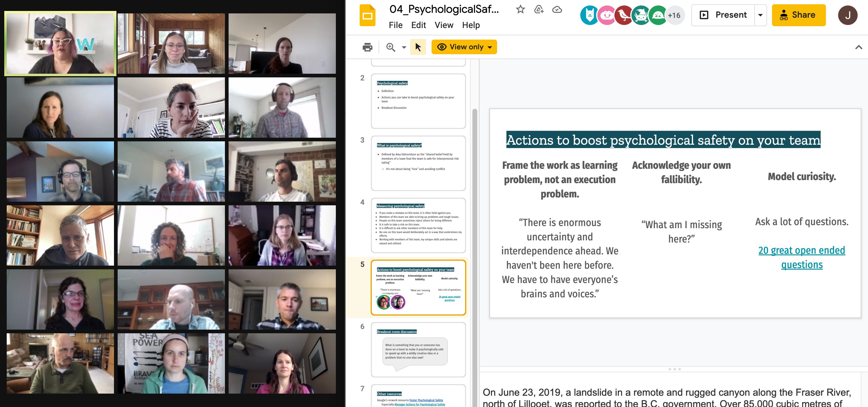This screenshot has height=407, width=868.
Task: Select slide 2 Psychological safety thumbnail
Action: click(x=418, y=101)
